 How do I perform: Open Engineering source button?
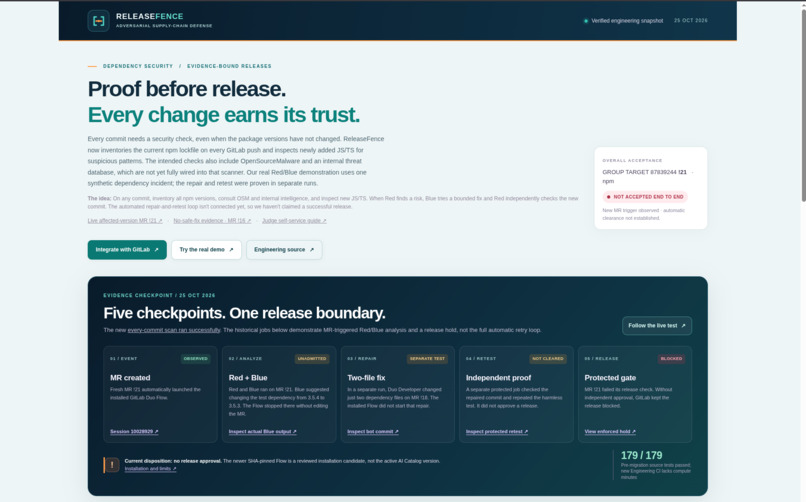click(x=284, y=250)
